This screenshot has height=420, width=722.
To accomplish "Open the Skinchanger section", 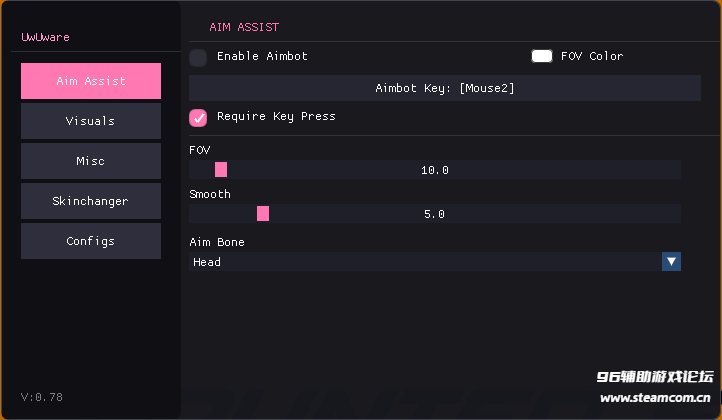I will [x=90, y=201].
